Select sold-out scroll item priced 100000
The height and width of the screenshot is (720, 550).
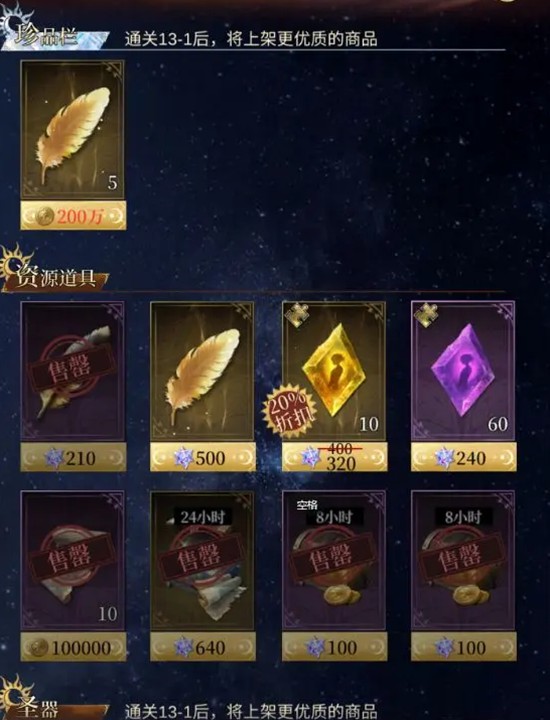click(73, 560)
